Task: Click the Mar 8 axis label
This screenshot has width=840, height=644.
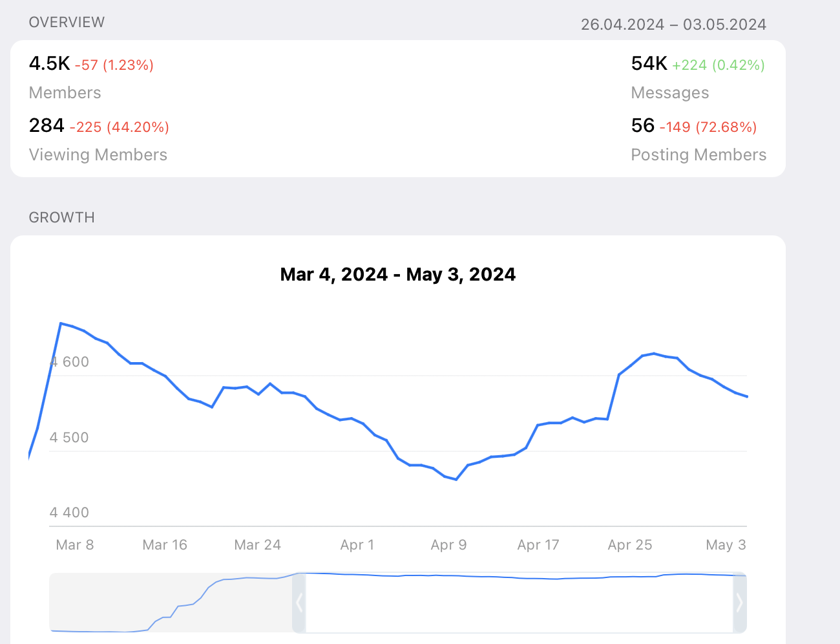Action: (x=75, y=545)
